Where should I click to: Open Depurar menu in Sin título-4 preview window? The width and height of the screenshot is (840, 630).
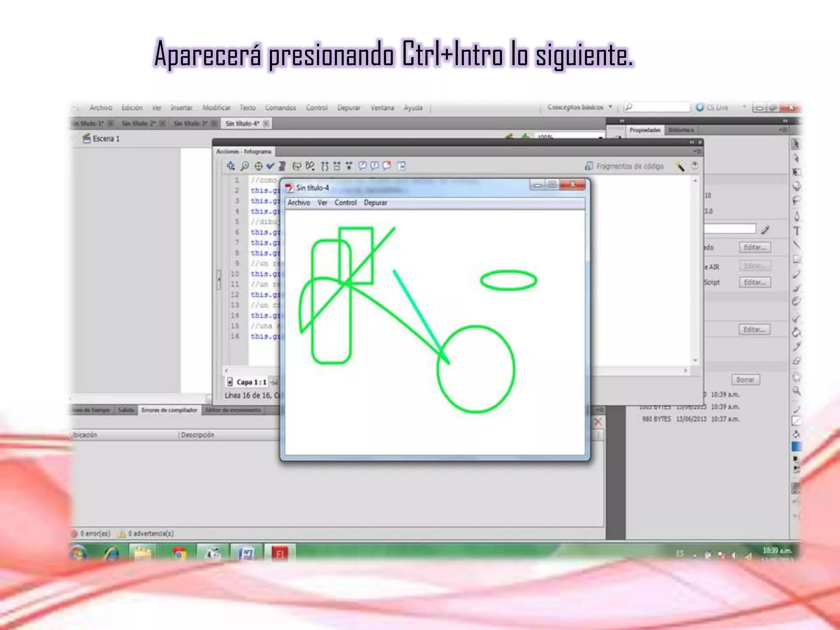pyautogui.click(x=375, y=203)
